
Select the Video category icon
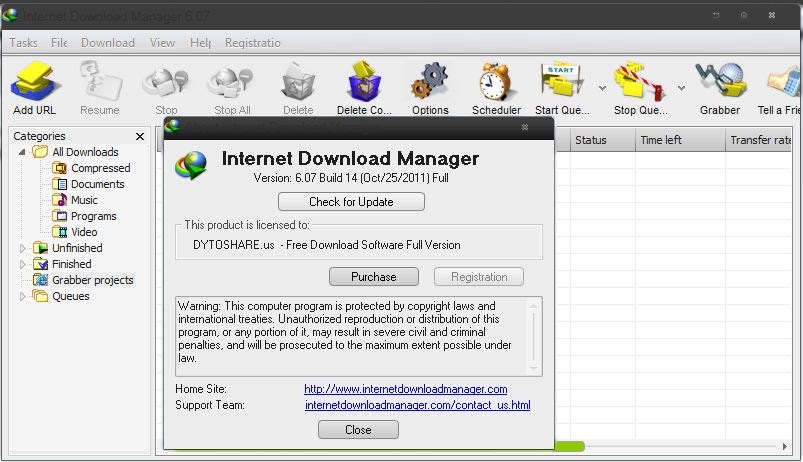click(59, 232)
